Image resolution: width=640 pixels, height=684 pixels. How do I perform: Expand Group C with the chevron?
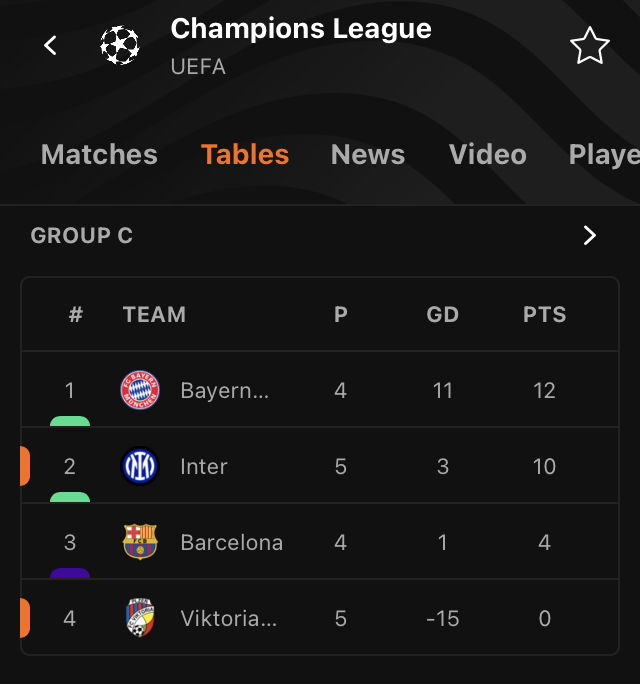[589, 236]
